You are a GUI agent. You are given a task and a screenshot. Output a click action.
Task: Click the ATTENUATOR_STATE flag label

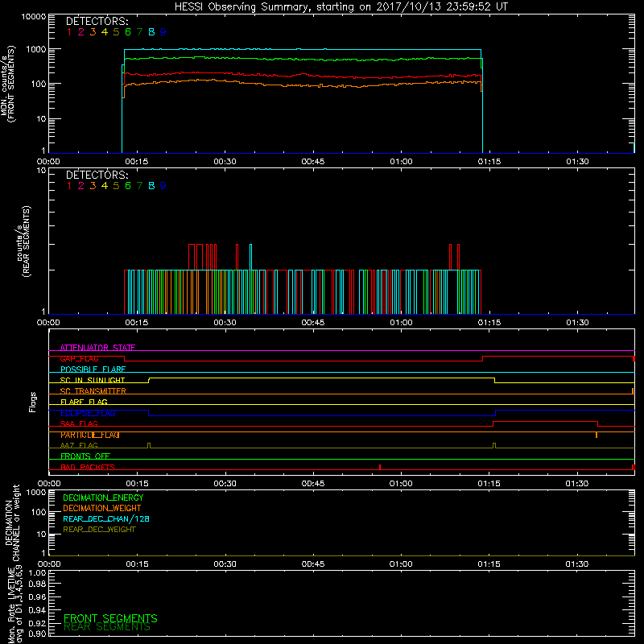97,348
